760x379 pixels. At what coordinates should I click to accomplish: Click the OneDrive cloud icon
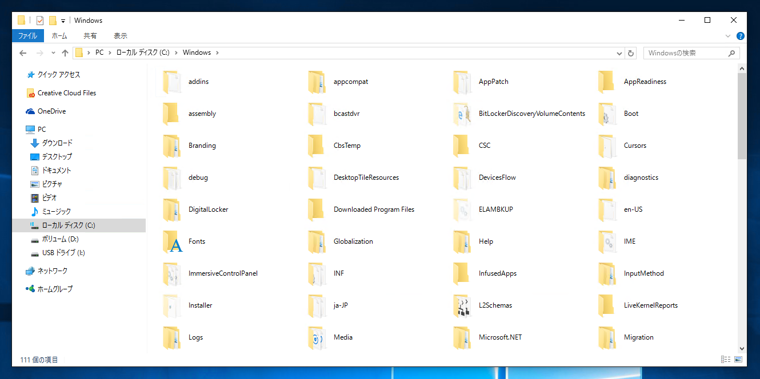(x=30, y=111)
